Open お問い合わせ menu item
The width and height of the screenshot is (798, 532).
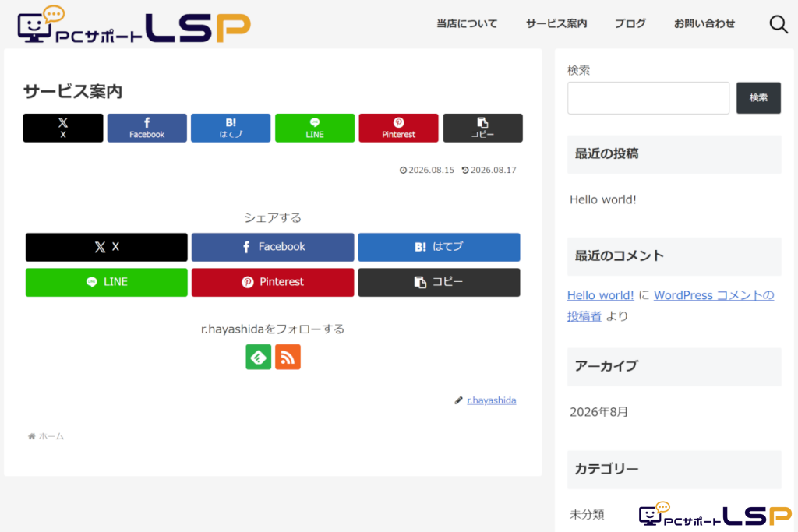pos(704,23)
